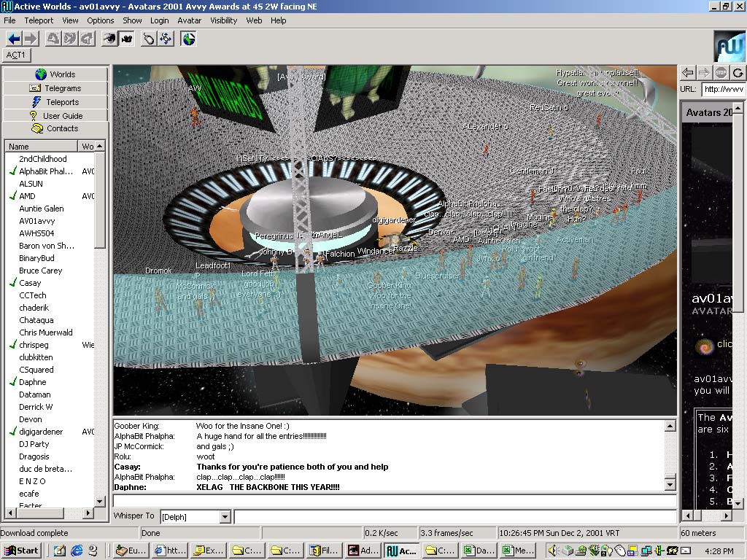Viewport: 747px width, 560px height.
Task: Click the Windows Start button
Action: coord(21,551)
